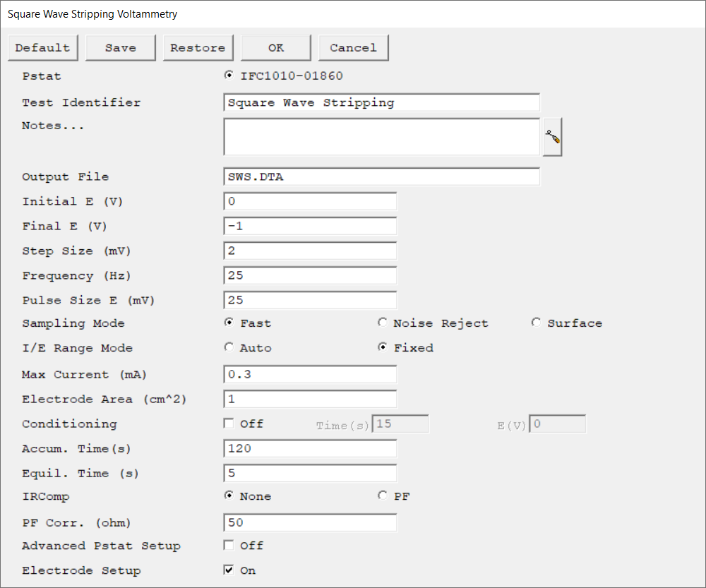Image resolution: width=706 pixels, height=588 pixels.
Task: Edit the Pulse Size E (mV) value
Action: pyautogui.click(x=310, y=300)
